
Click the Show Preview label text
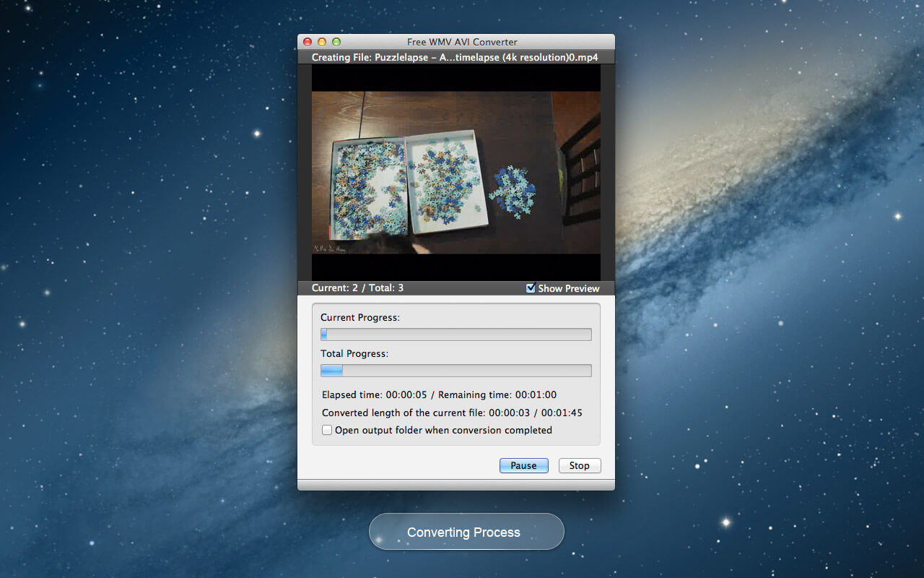tap(569, 288)
